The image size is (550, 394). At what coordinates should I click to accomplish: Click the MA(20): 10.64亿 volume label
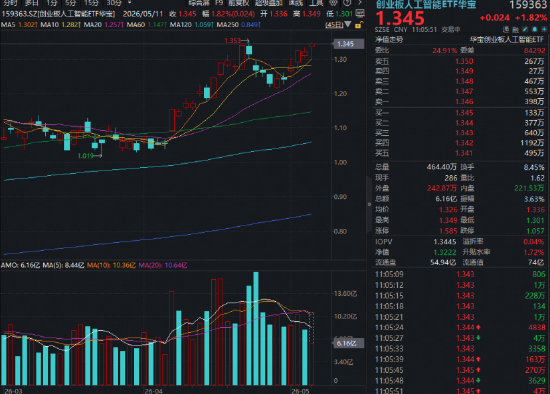point(163,265)
